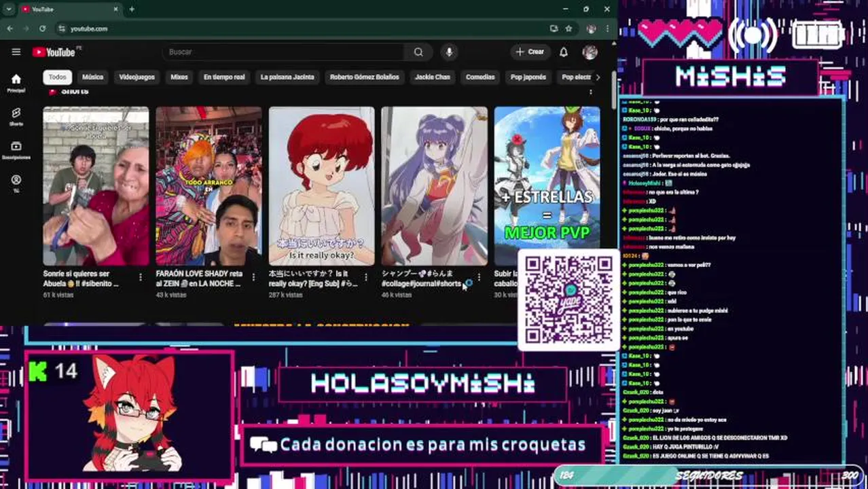Select the En tiempo real chip
The height and width of the screenshot is (489, 868).
(x=224, y=77)
